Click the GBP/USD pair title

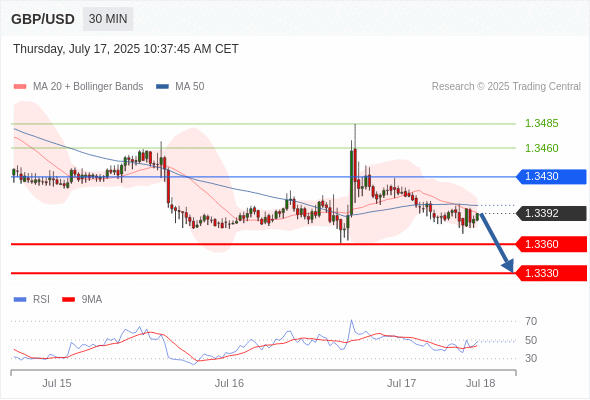coord(43,19)
